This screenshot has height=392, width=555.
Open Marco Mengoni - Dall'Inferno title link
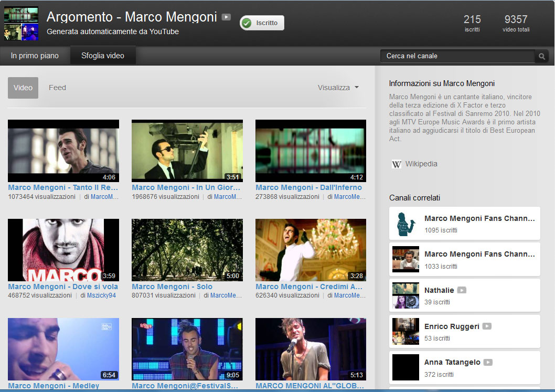[308, 187]
